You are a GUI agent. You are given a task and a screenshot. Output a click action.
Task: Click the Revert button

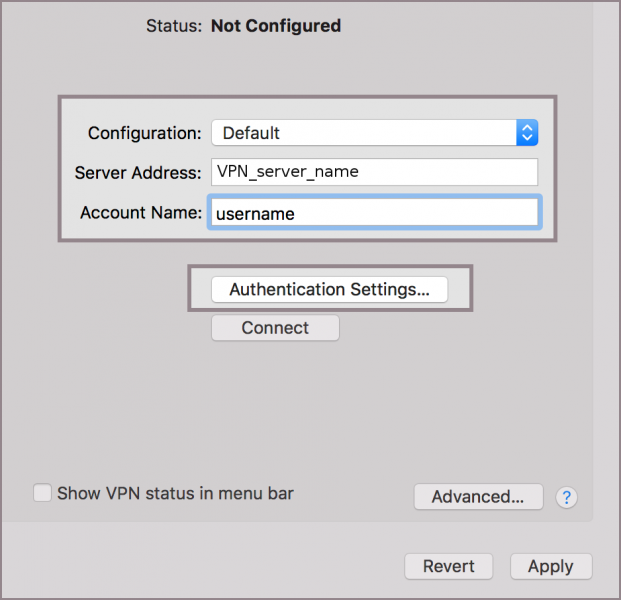(448, 566)
